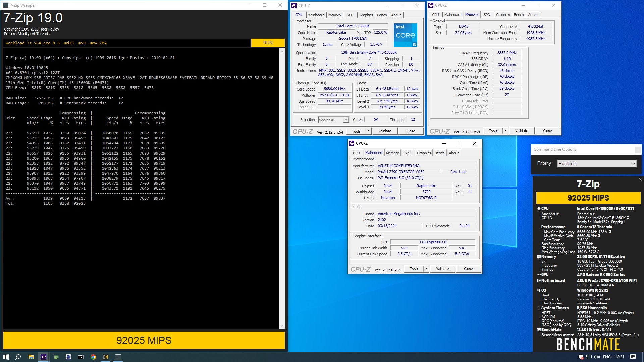Open About tab in the Mainboard CPU-Z window
This screenshot has height=362, width=644.
point(454,153)
